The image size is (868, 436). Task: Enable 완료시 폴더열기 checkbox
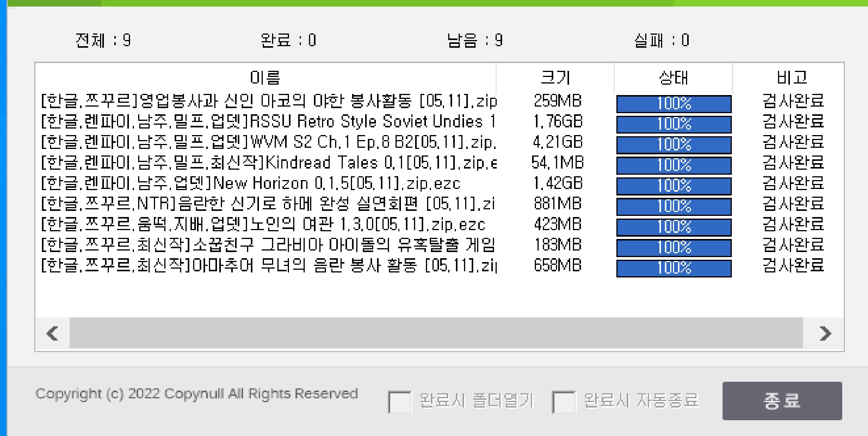point(399,402)
